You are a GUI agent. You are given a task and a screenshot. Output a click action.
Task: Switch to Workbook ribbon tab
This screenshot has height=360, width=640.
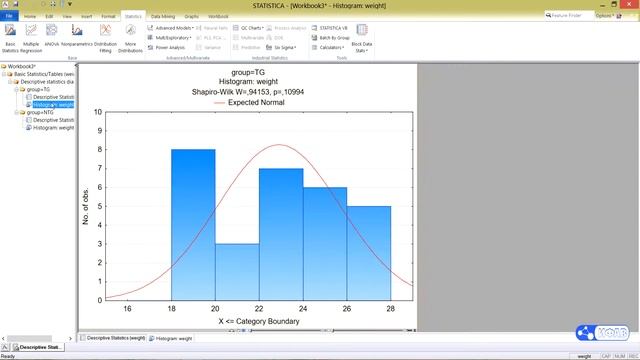pyautogui.click(x=218, y=17)
